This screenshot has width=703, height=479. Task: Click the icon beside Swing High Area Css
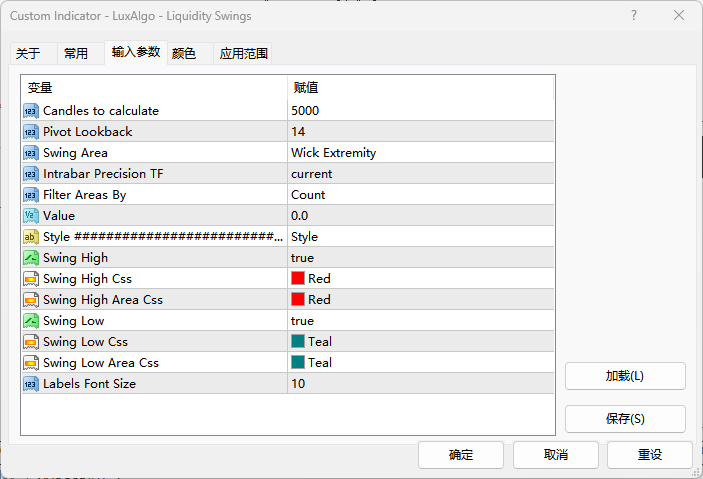pos(30,300)
